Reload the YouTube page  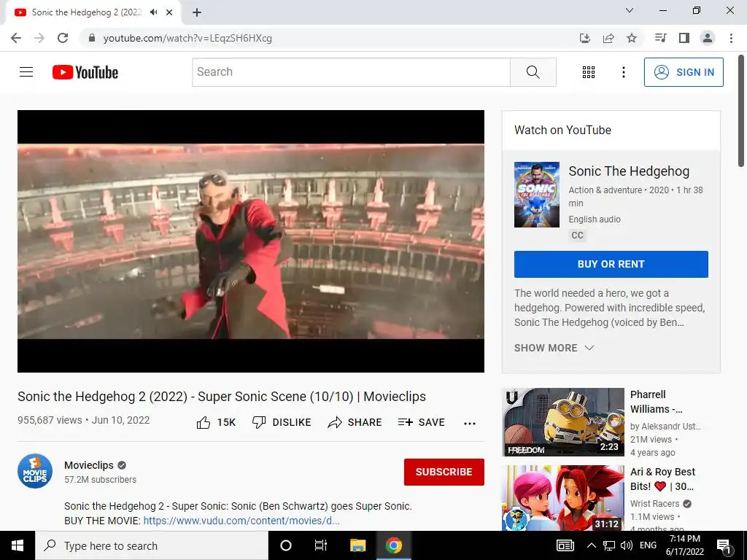(x=63, y=38)
